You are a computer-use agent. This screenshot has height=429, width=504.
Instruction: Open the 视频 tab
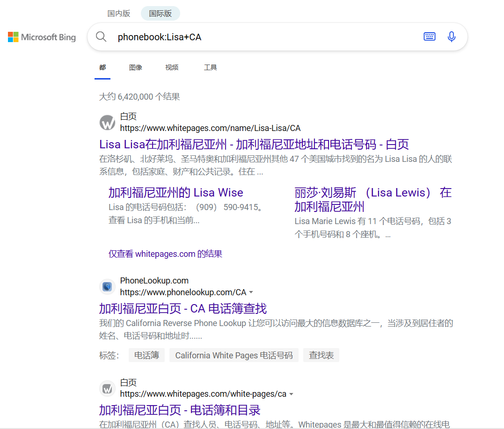click(172, 67)
